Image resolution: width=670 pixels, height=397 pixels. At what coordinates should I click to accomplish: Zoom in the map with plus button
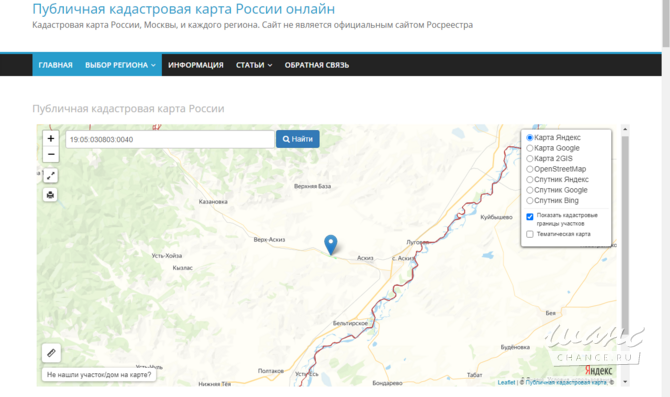coord(51,138)
